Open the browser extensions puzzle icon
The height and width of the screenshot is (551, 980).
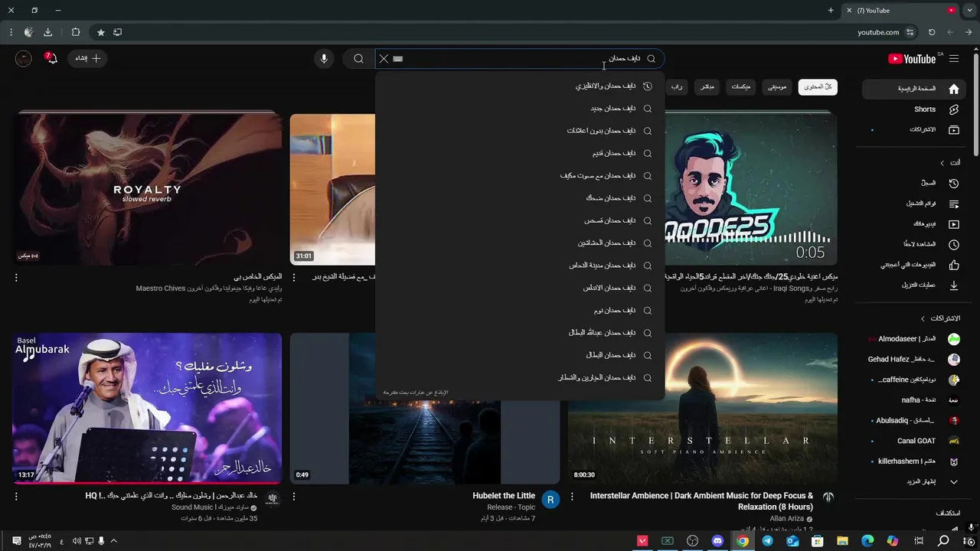75,32
